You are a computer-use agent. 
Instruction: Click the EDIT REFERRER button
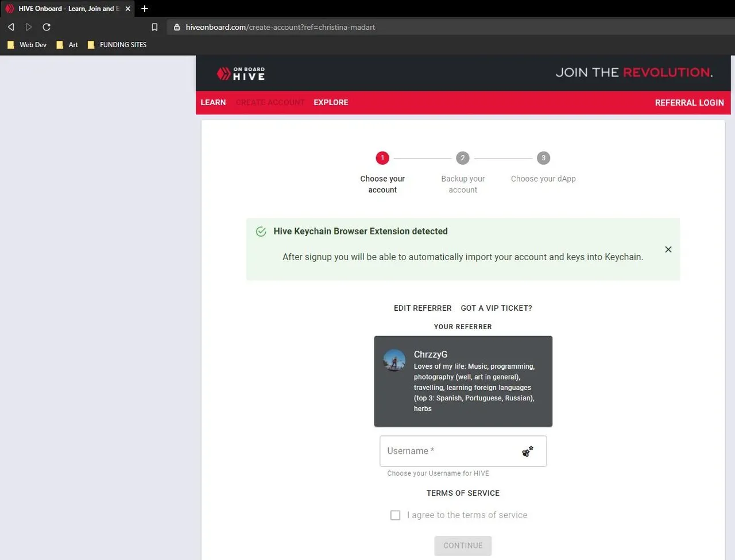[423, 308]
